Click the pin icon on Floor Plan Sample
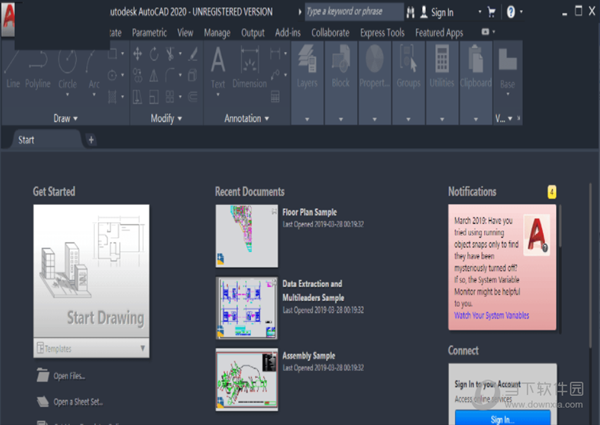The image size is (600, 425). point(274,211)
